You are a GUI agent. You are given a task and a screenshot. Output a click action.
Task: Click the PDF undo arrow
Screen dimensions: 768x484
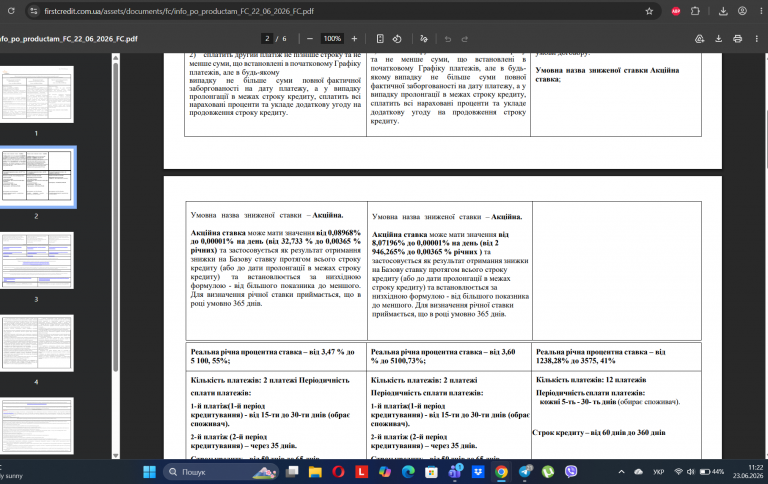(x=448, y=39)
